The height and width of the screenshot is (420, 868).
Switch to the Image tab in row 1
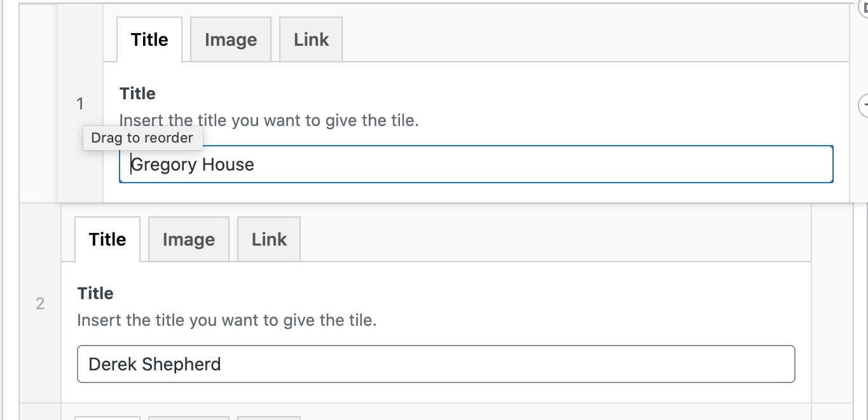[x=231, y=39]
